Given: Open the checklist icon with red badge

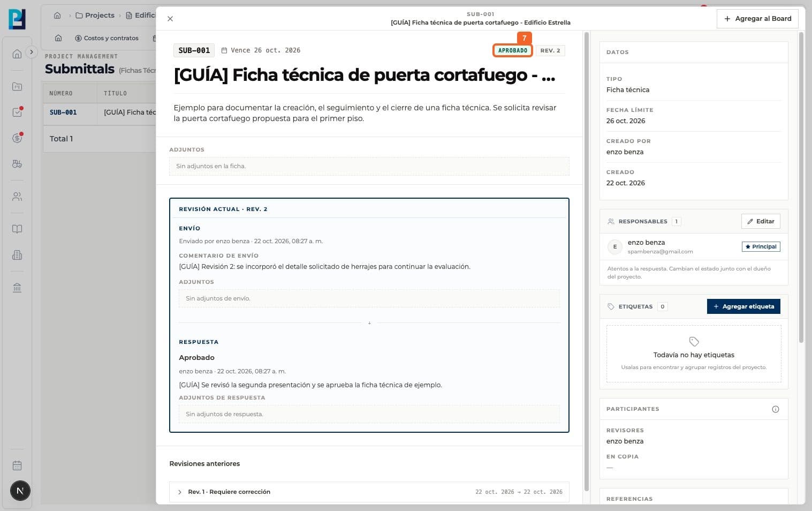Looking at the screenshot, I should 17,112.
